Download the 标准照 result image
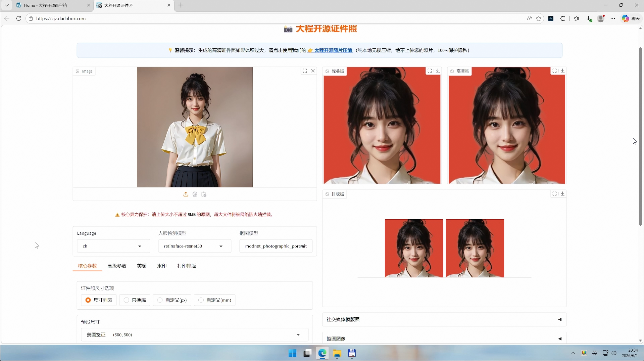 pyautogui.click(x=438, y=71)
